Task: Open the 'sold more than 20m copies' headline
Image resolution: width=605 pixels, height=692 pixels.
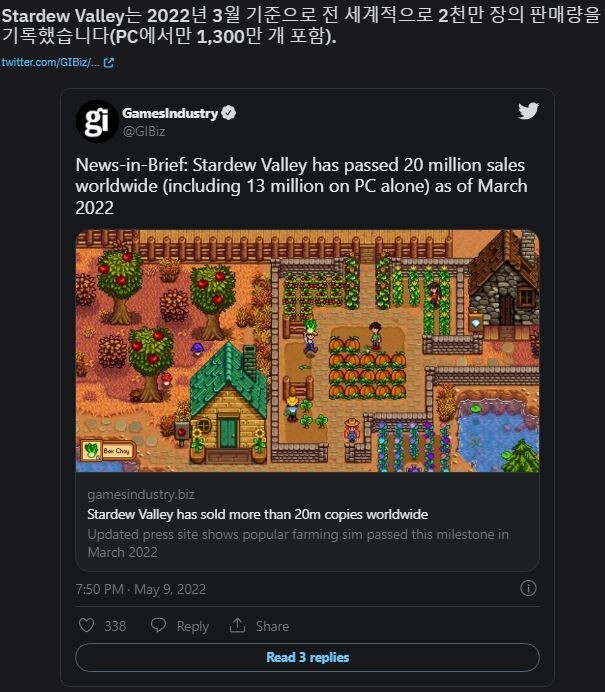Action: (257, 514)
